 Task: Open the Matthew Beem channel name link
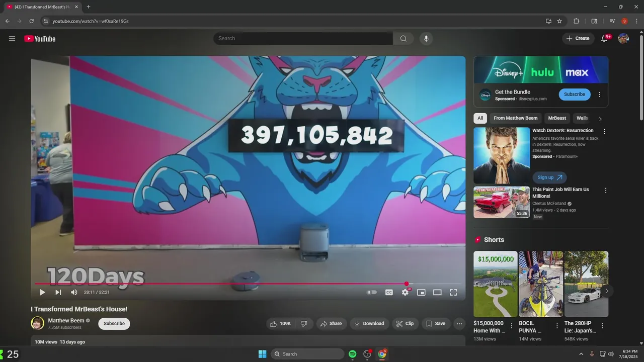coord(66,321)
